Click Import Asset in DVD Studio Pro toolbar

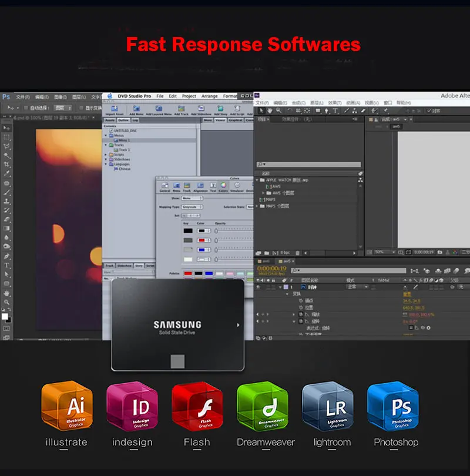(x=115, y=110)
